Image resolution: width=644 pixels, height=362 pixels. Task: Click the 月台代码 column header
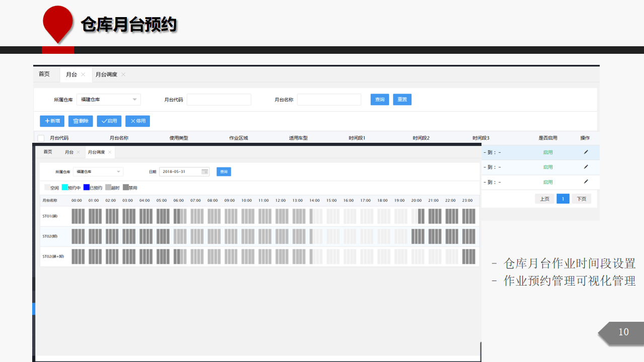(x=59, y=138)
